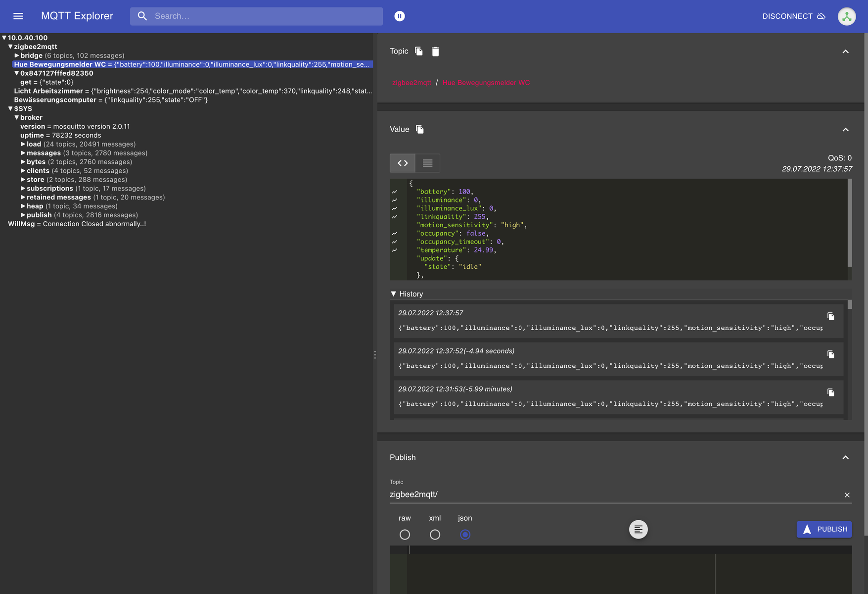Screen dimensions: 868x594
Task: Click the PUBLISH button
Action: (x=824, y=529)
